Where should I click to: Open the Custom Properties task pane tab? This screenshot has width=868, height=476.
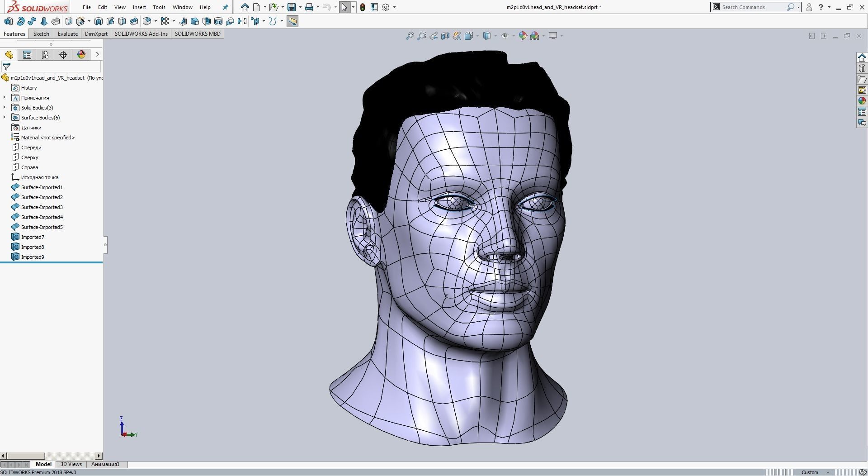[862, 112]
